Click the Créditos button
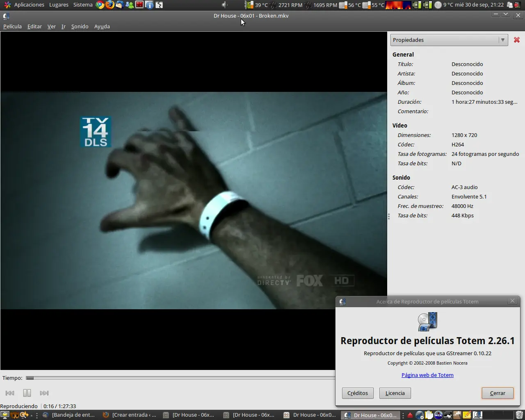Viewport: 525px width, 420px height. [x=358, y=393]
